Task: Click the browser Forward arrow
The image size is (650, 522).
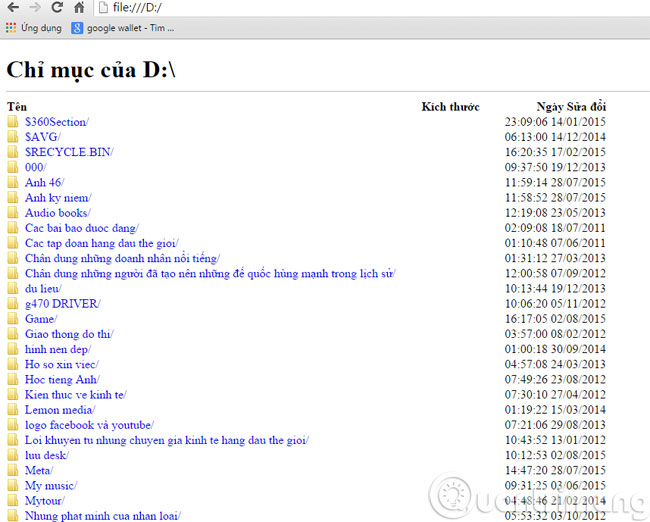Action: click(35, 7)
